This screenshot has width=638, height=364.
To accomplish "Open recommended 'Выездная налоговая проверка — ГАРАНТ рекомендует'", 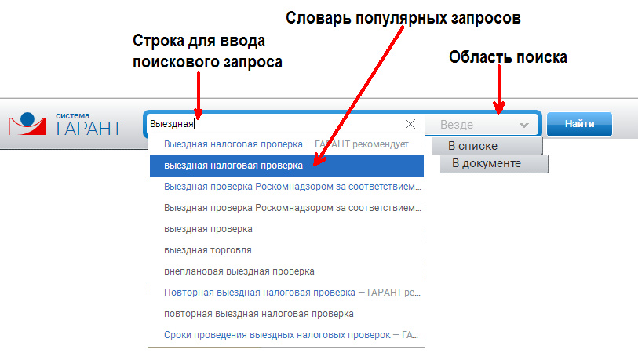I will click(286, 144).
